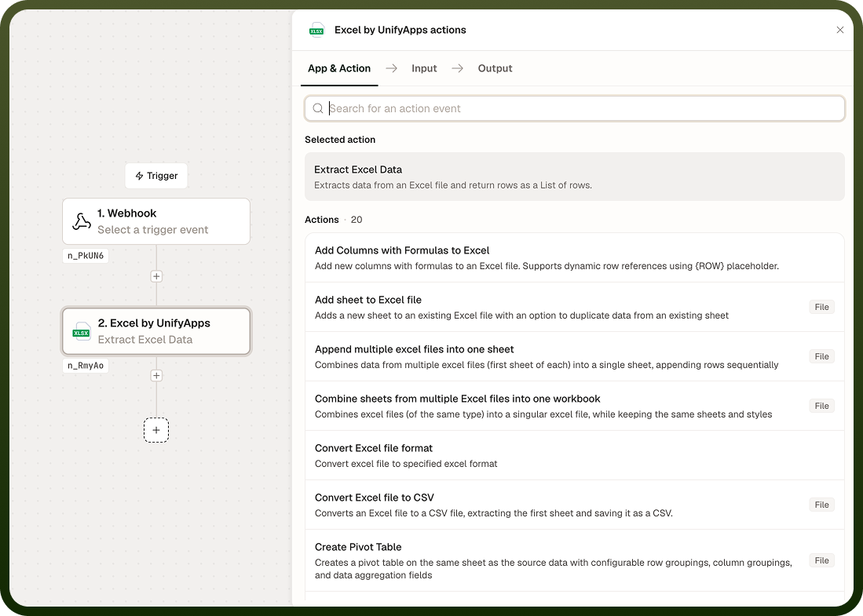Screen dimensions: 863x616
Task: Click the lightning Trigger label
Action: click(156, 176)
